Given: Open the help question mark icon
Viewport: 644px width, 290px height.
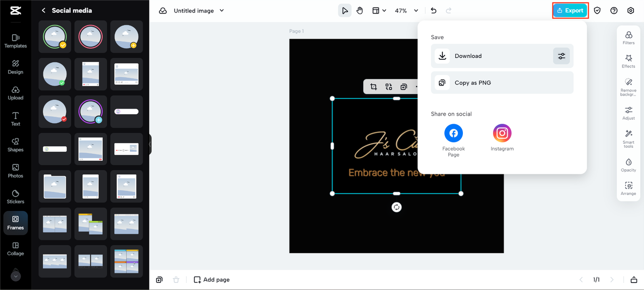Looking at the screenshot, I should click(x=614, y=11).
